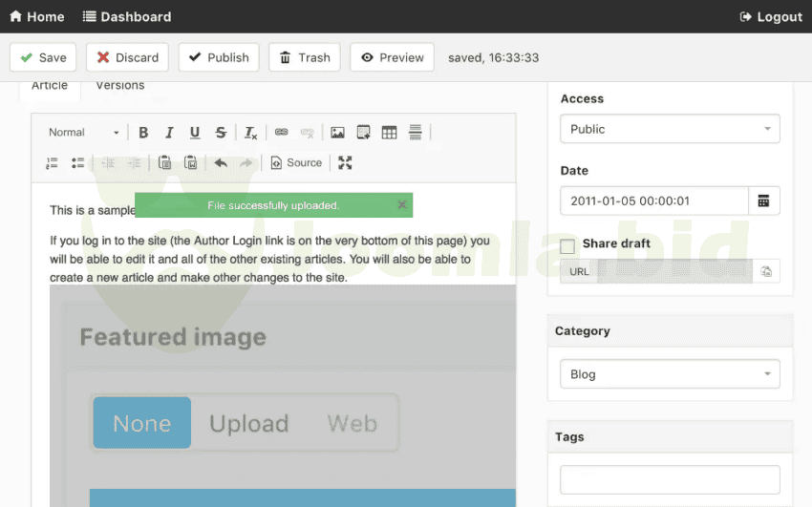This screenshot has width=812, height=507.
Task: Expand the Access dropdown set to Public
Action: [670, 129]
